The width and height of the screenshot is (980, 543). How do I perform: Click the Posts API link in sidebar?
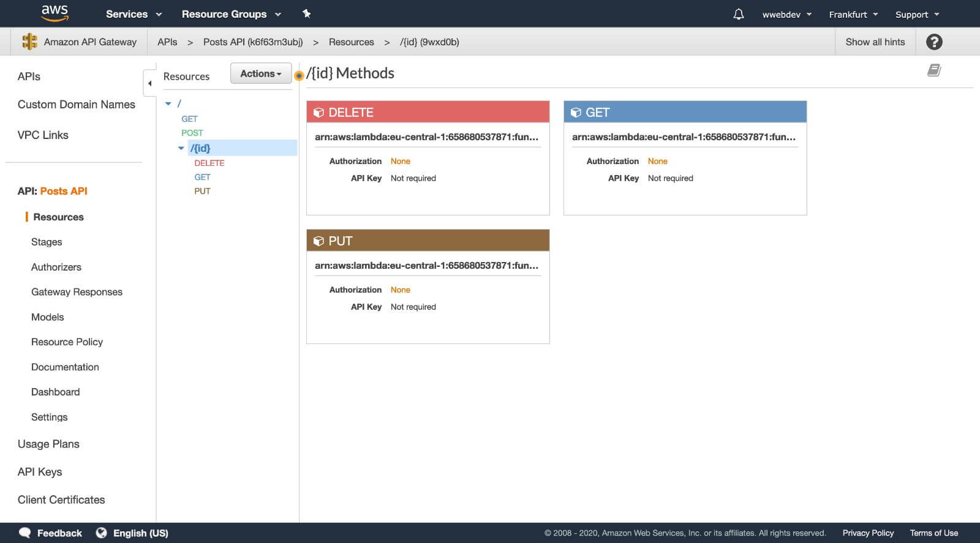pos(64,191)
